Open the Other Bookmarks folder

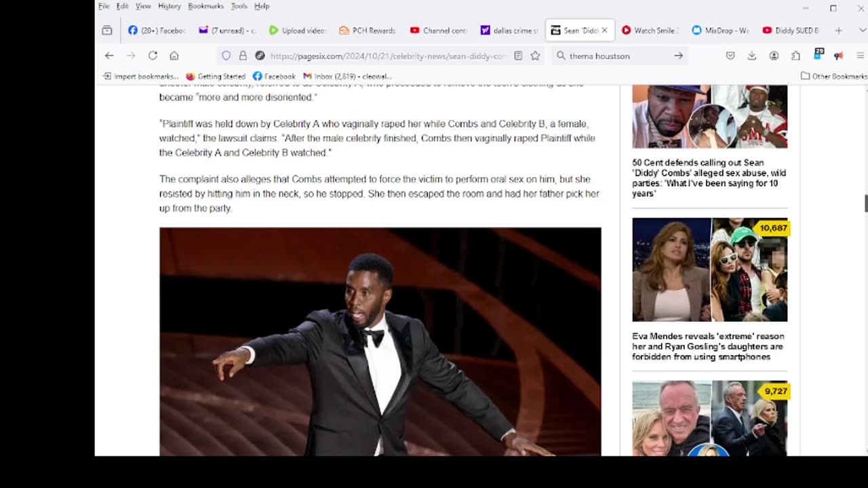(834, 76)
